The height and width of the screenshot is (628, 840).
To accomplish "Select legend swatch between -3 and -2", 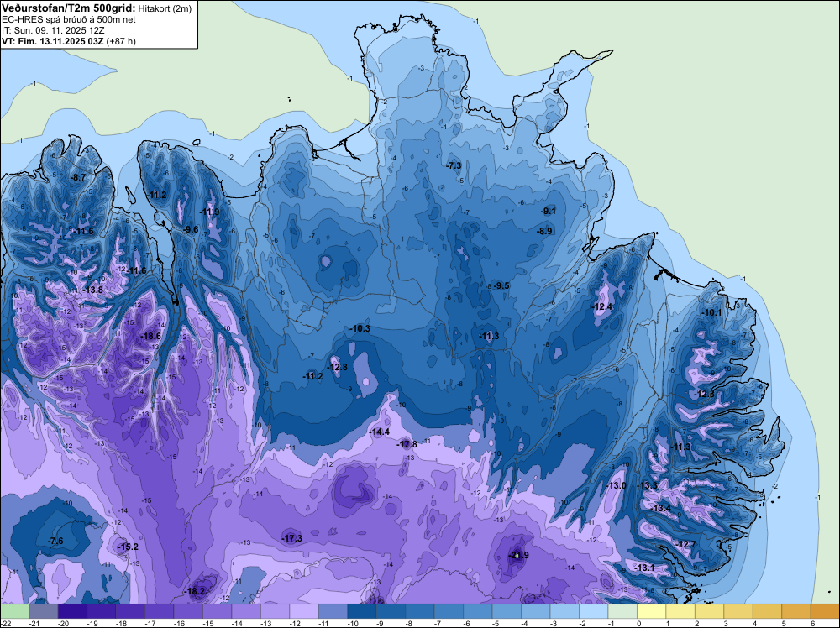I will pyautogui.click(x=564, y=611).
